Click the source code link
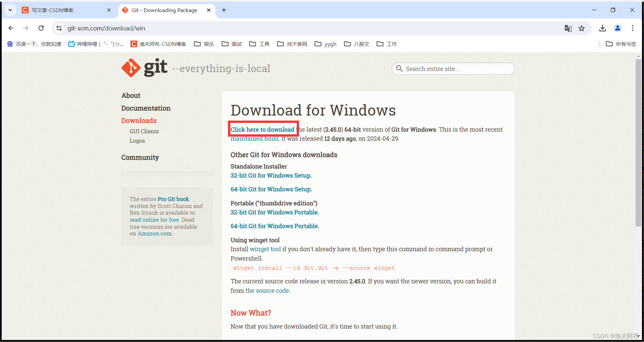This screenshot has width=644, height=342. coord(267,291)
